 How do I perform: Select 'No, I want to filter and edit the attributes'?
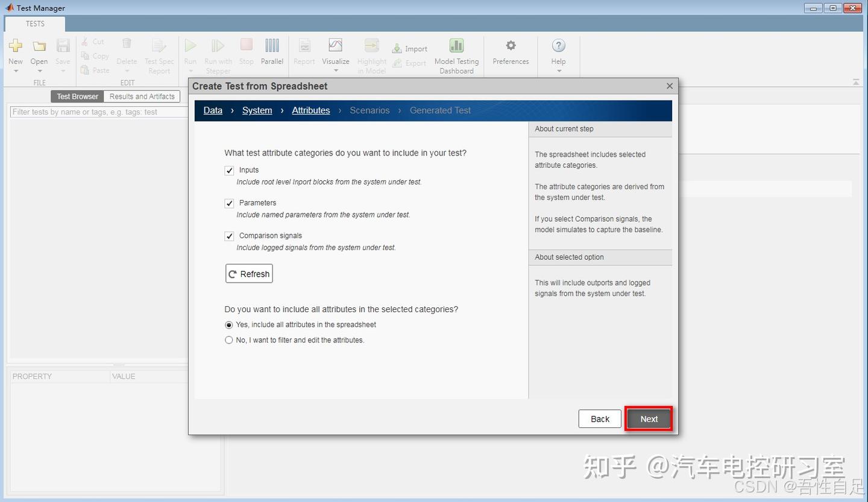pos(229,340)
